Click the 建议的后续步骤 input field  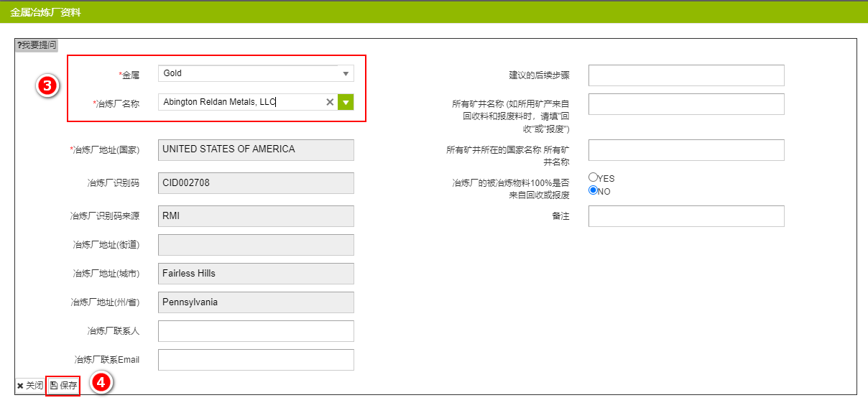point(685,75)
